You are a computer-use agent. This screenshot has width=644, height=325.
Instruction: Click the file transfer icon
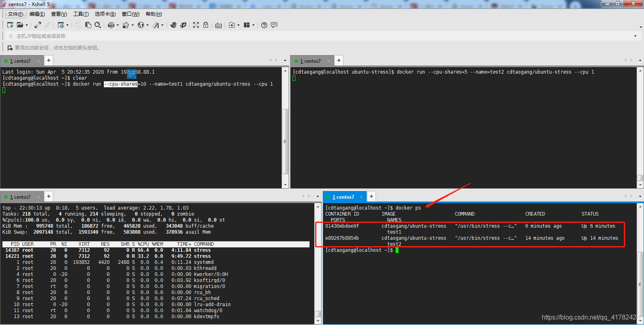point(126,25)
